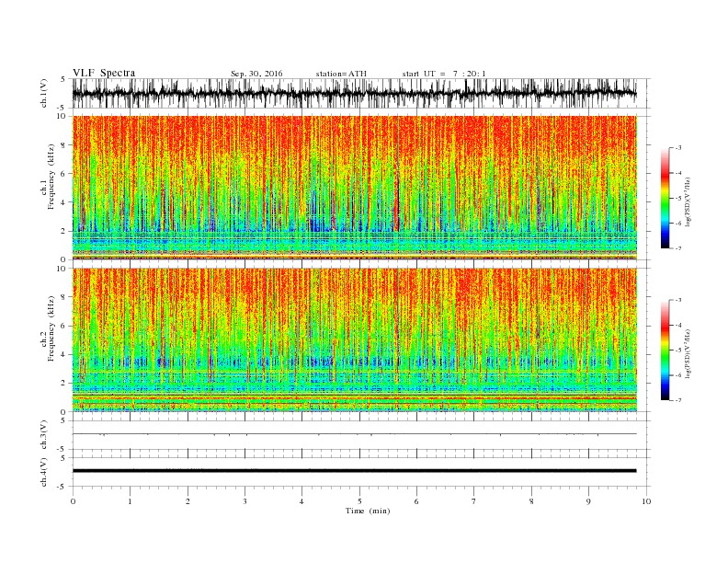This screenshot has width=728, height=563.
Task: Click time-axis tick label "7"
Action: (x=474, y=501)
